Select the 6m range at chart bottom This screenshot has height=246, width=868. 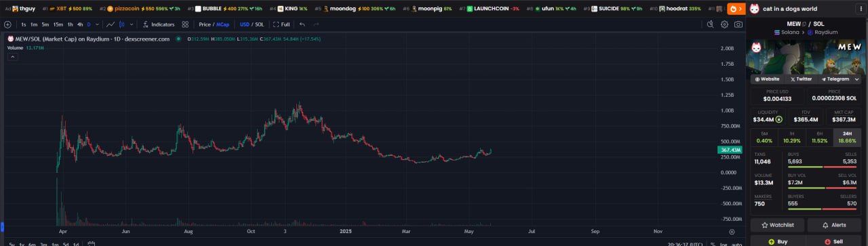(x=33, y=244)
